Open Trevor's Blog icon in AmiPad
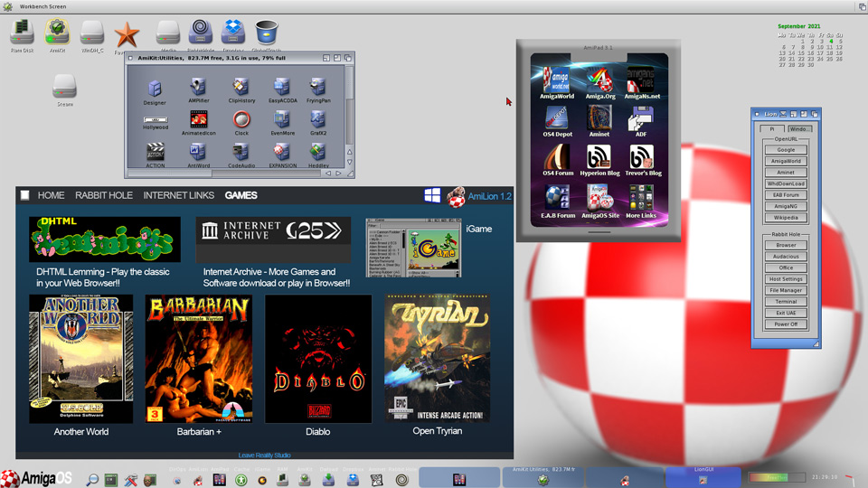 643,159
